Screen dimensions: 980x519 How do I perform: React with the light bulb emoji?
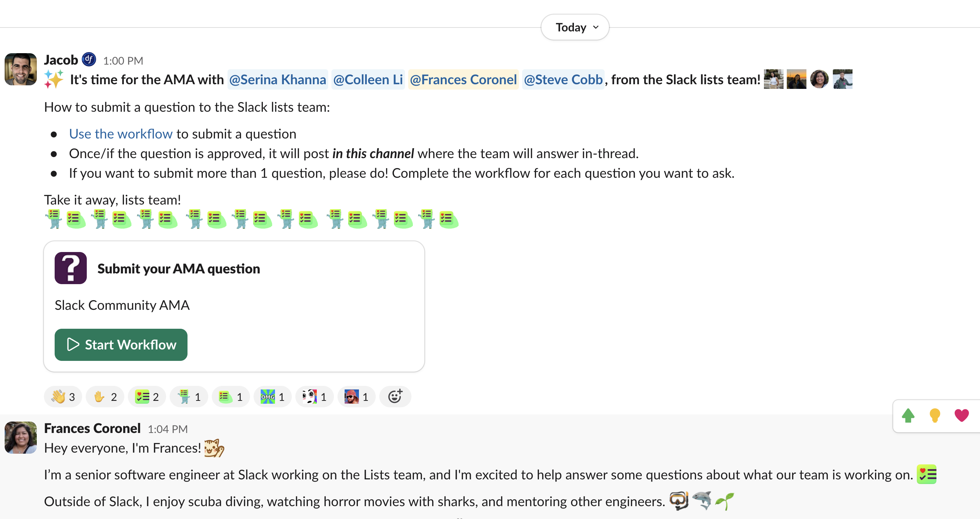coord(935,415)
